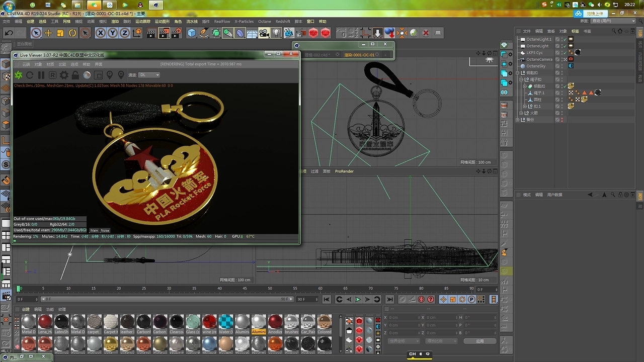Select the Scale tool
Image resolution: width=644 pixels, height=362 pixels.
pos(60,33)
